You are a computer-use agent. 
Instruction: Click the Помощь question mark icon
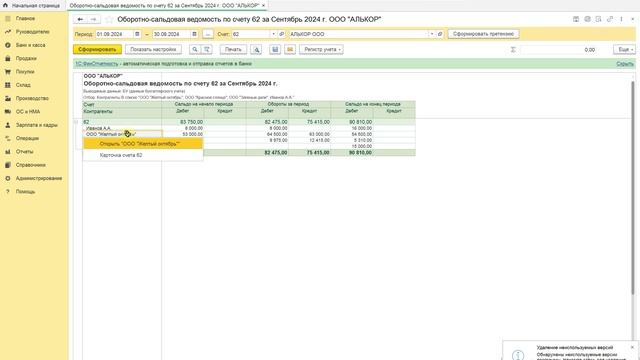[x=8, y=191]
